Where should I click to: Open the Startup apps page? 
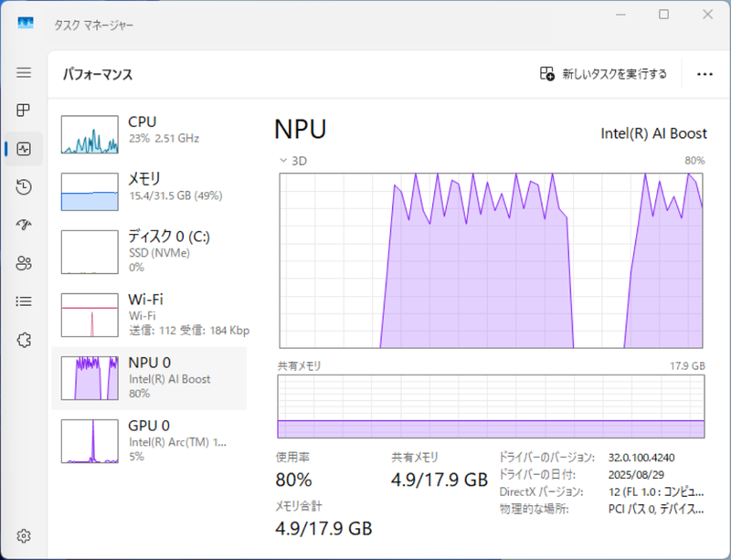pos(24,225)
